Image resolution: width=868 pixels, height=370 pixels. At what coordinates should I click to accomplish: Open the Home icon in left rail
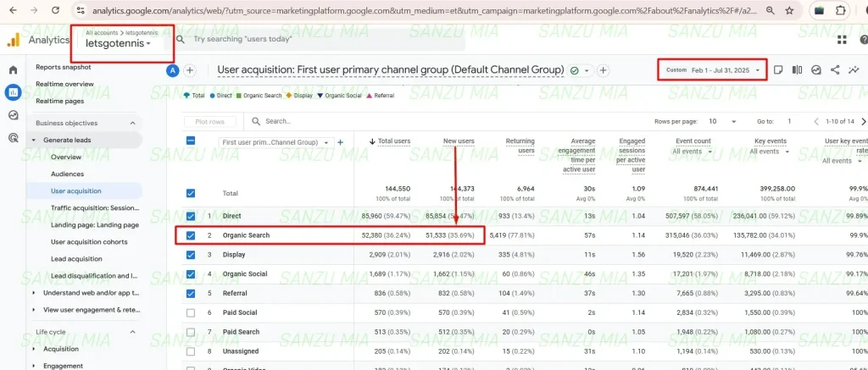pyautogui.click(x=13, y=70)
